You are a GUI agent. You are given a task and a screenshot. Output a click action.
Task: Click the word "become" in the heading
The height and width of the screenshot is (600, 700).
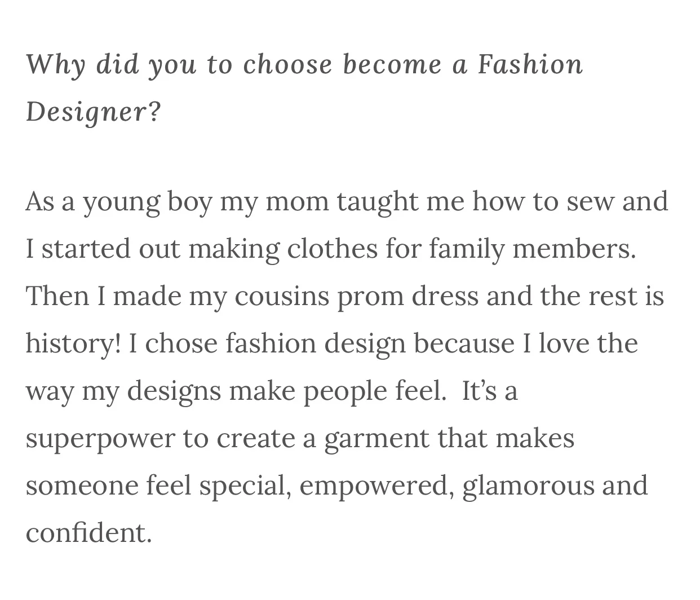392,64
